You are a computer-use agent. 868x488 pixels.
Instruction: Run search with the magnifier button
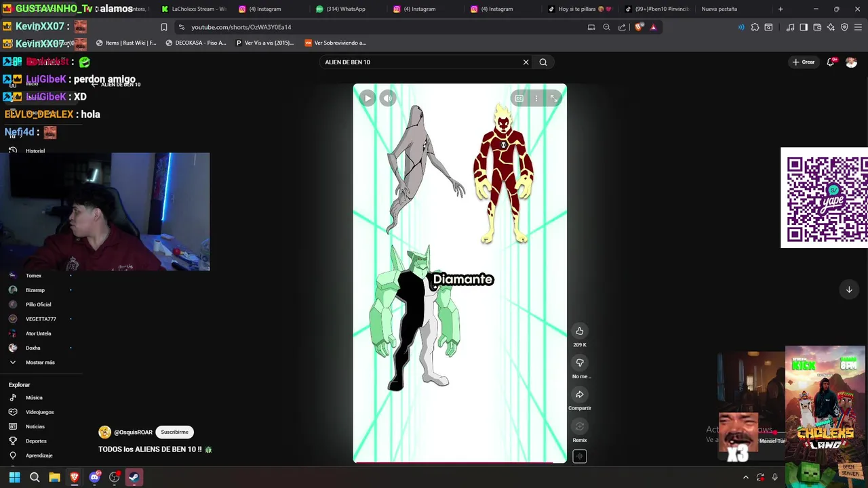point(543,62)
